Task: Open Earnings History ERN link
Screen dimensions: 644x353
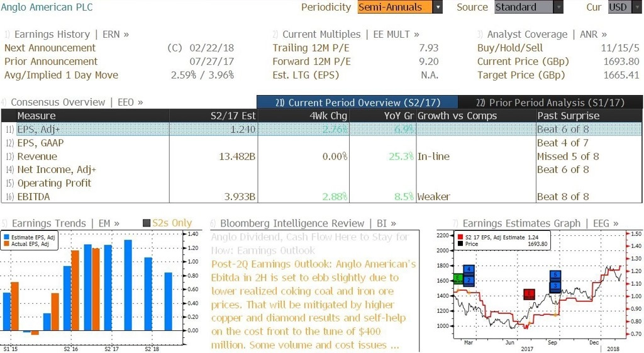Action: pos(67,34)
